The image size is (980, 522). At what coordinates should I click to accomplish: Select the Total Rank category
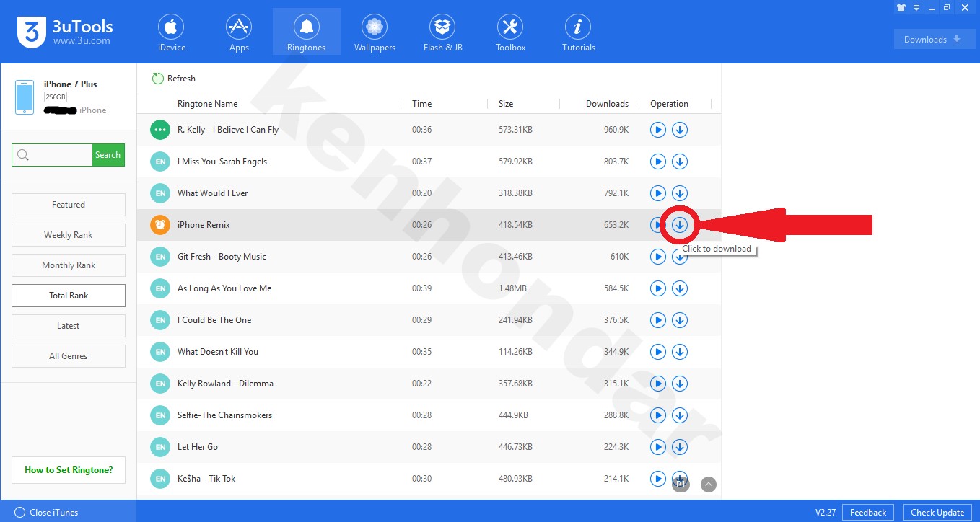[69, 296]
